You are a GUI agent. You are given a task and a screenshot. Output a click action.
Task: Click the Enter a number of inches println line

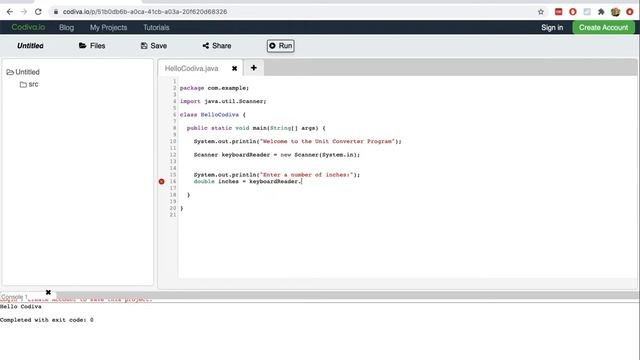pyautogui.click(x=277, y=175)
